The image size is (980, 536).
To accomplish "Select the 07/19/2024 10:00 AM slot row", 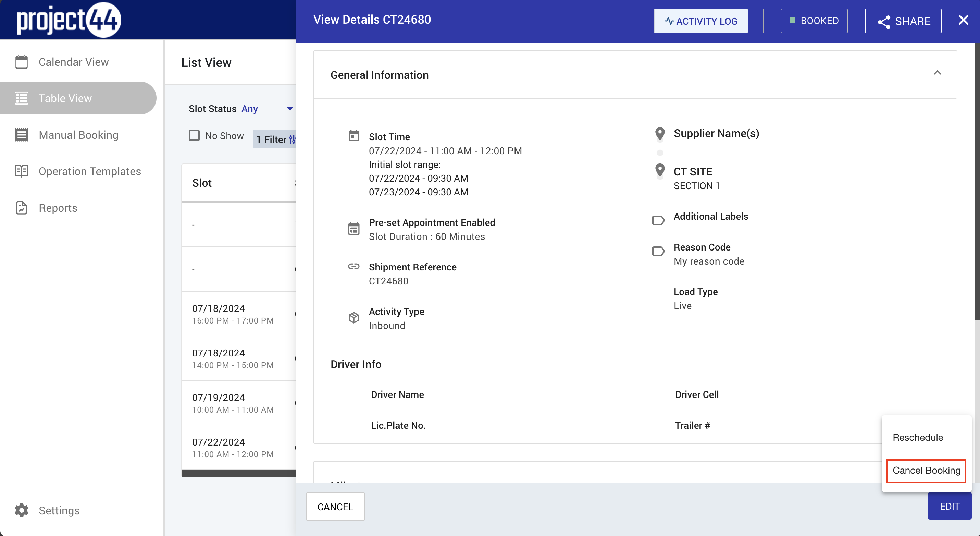I will 239,403.
